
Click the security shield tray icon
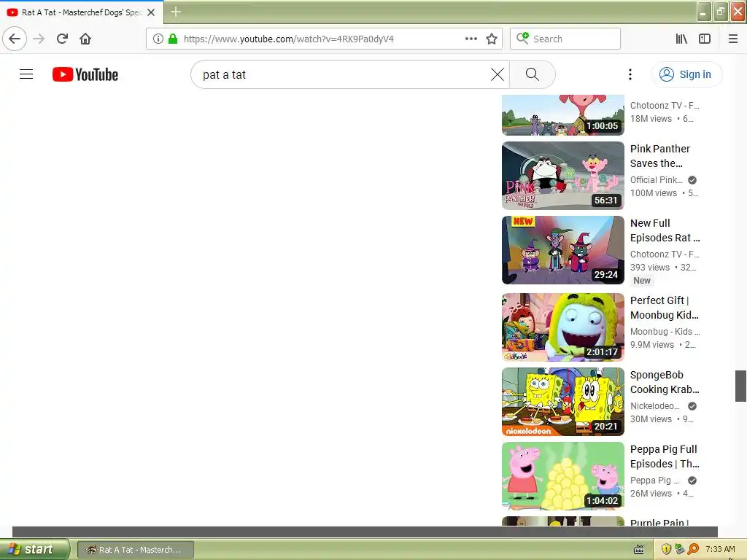(x=666, y=550)
